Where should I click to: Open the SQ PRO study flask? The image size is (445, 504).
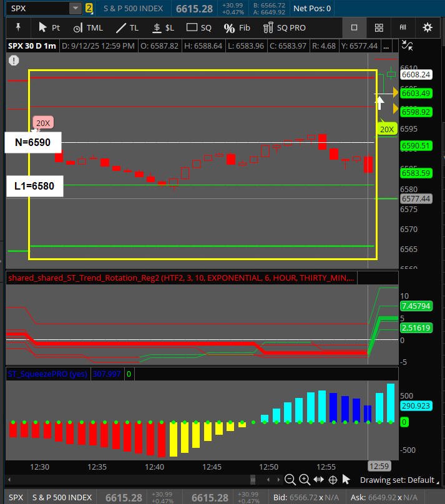point(284,27)
